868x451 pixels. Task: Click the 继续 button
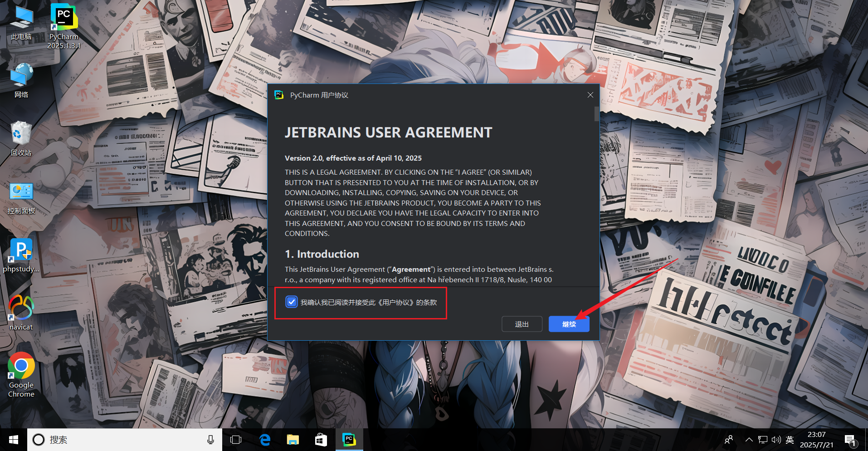(x=569, y=324)
